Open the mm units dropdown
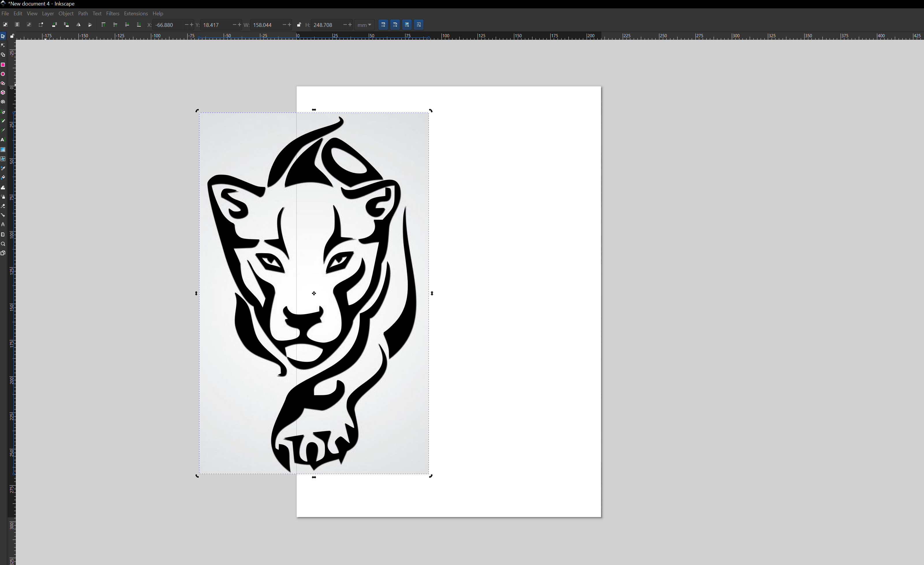924x565 pixels. pyautogui.click(x=364, y=25)
